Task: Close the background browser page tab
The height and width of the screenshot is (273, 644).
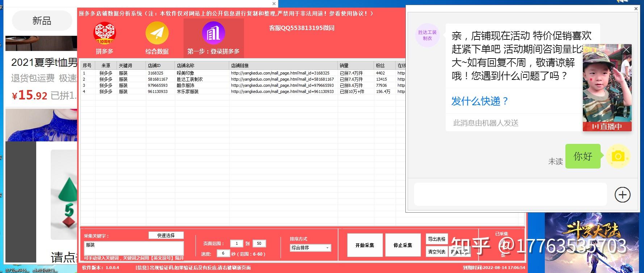Action: [x=274, y=4]
